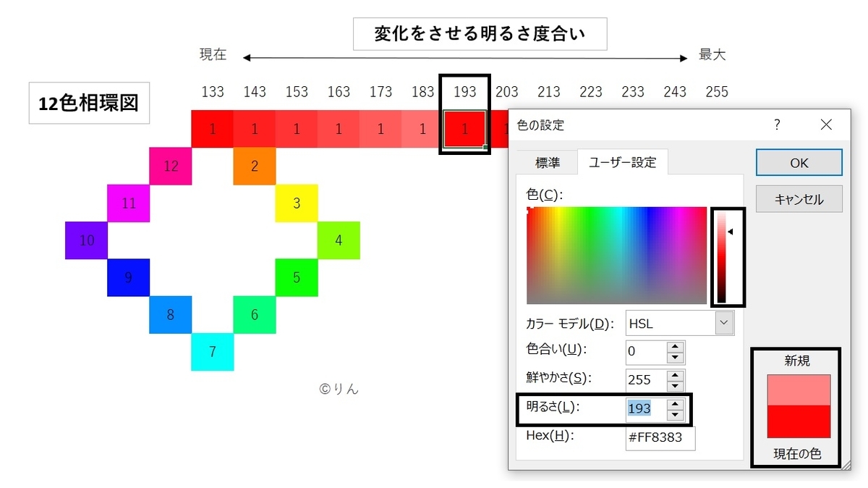Viewport: 868px width, 488px height.
Task: Click the value 133 header text
Action: coord(212,92)
